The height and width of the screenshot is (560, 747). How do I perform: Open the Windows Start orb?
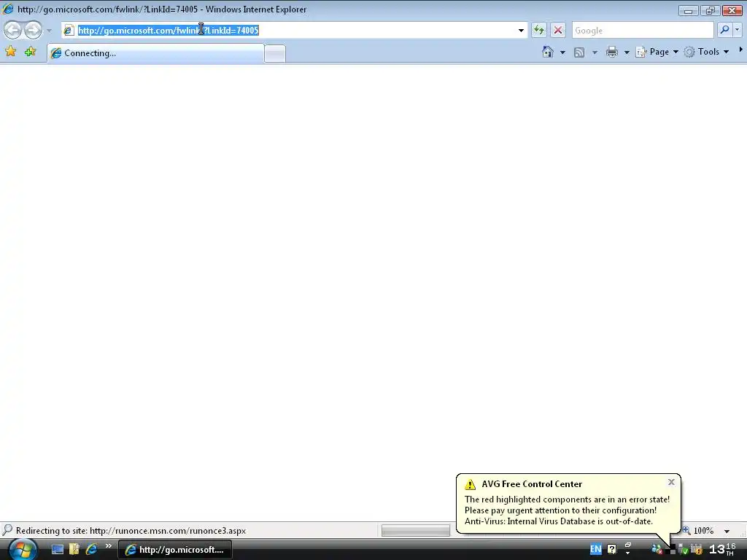pos(23,550)
